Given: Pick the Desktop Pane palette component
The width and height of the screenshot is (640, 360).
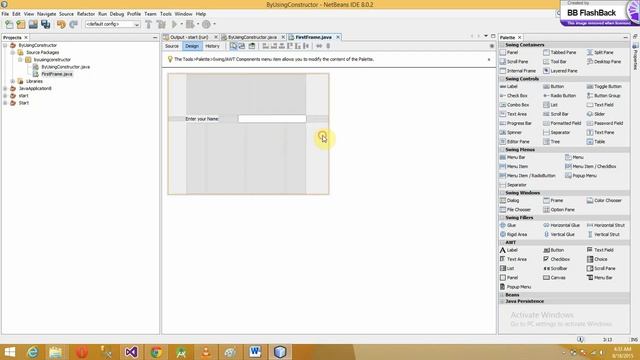Looking at the screenshot, I should pos(604,62).
